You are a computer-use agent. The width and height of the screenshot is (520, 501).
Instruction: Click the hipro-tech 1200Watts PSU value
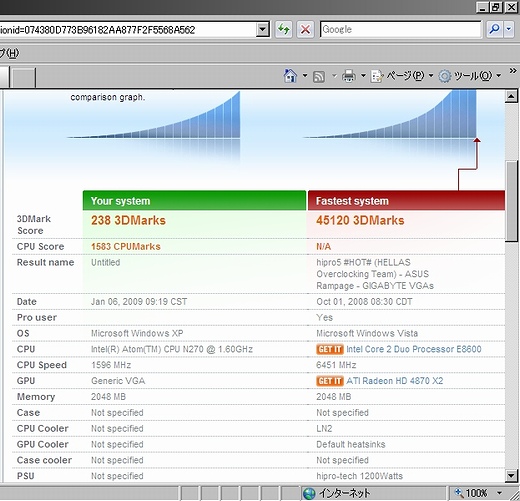click(x=359, y=476)
